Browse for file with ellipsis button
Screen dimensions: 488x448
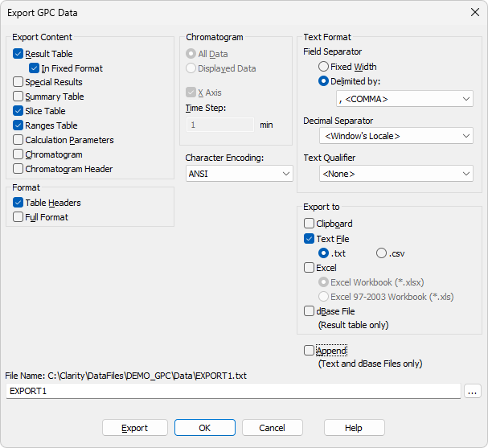click(x=473, y=392)
